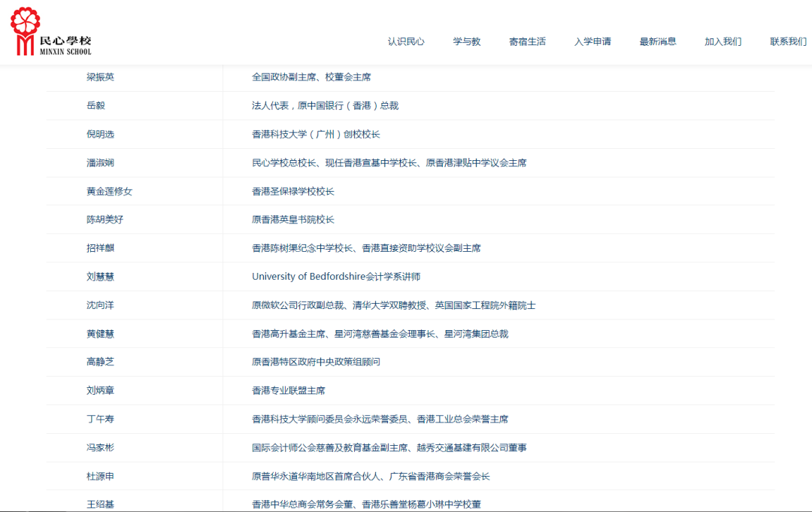
Task: Select the name 岳毅
Action: pos(95,105)
